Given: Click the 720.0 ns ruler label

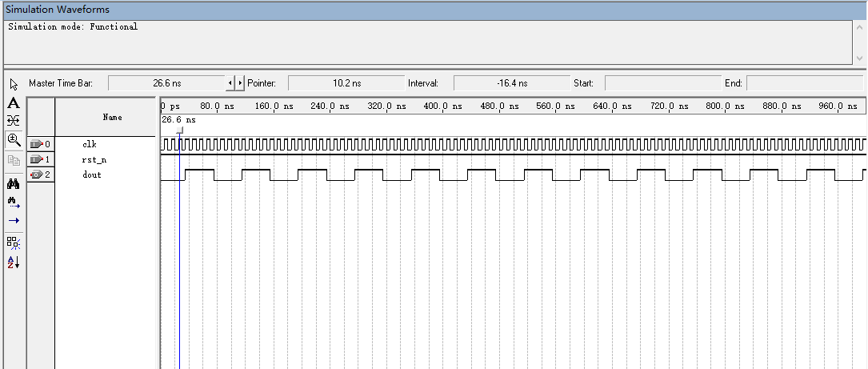Looking at the screenshot, I should tap(668, 106).
